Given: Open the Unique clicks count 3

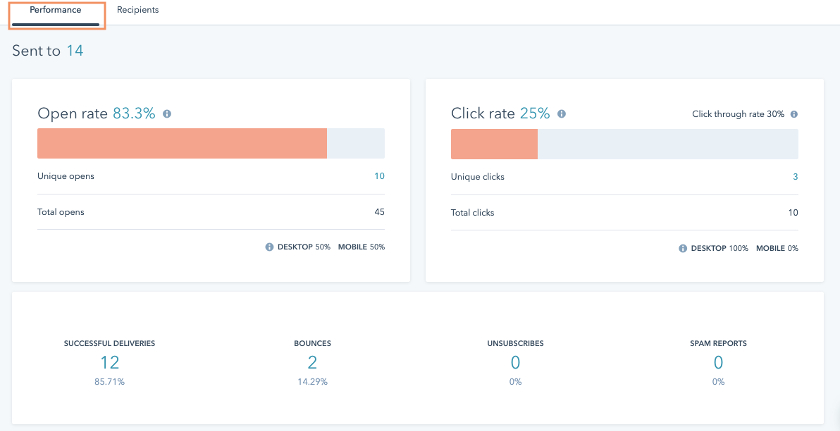Looking at the screenshot, I should (796, 177).
